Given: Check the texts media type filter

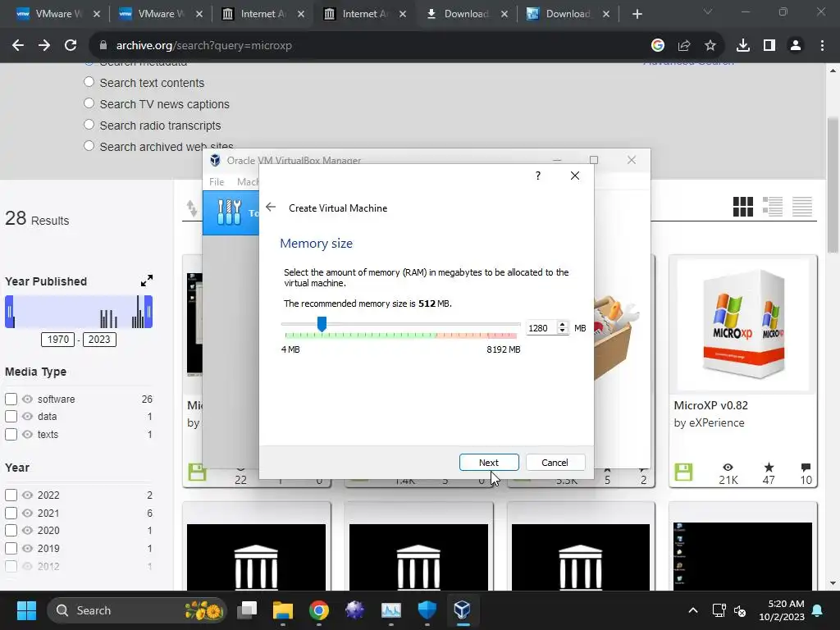Looking at the screenshot, I should point(11,434).
